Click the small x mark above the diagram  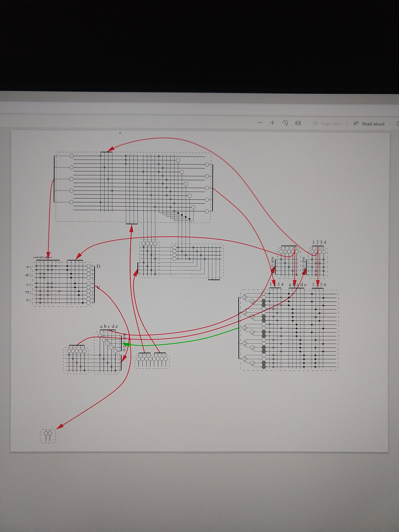[120, 133]
